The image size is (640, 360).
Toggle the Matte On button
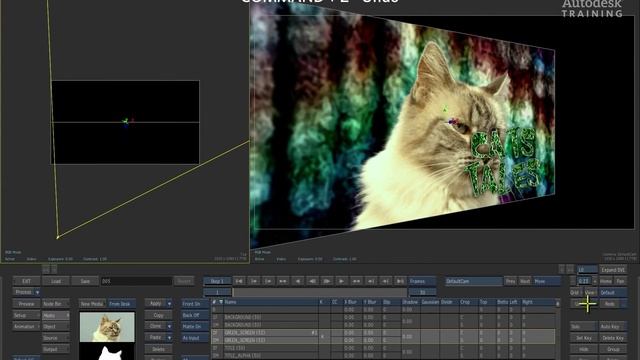point(195,327)
